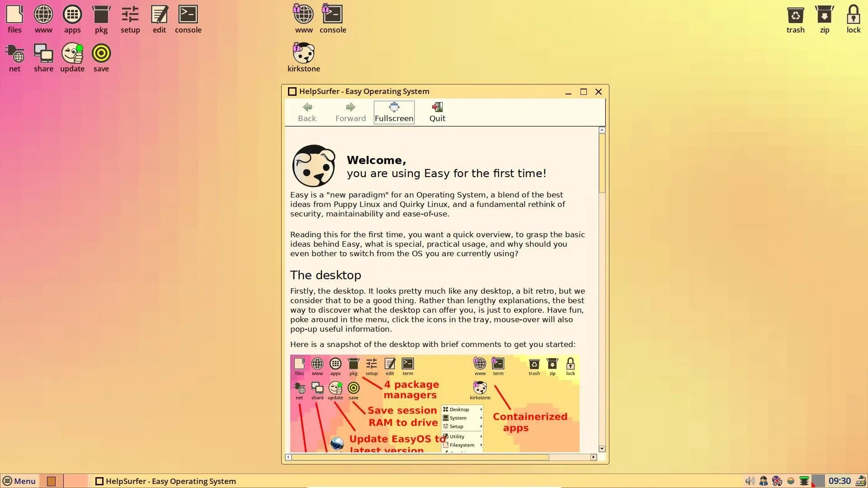Click the desktop snapshot image in the help page
The height and width of the screenshot is (488, 868).
pyautogui.click(x=434, y=404)
